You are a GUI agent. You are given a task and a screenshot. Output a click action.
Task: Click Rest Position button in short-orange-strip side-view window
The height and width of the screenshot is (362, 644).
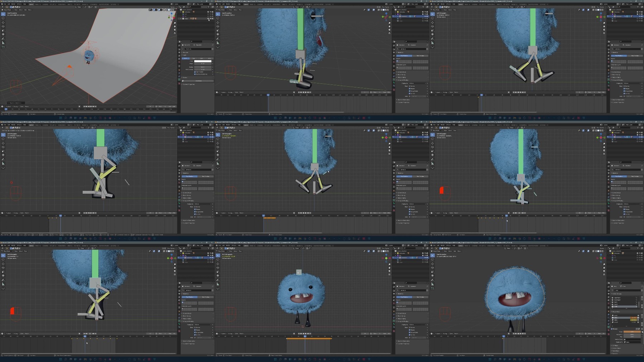pyautogui.click(x=420, y=176)
